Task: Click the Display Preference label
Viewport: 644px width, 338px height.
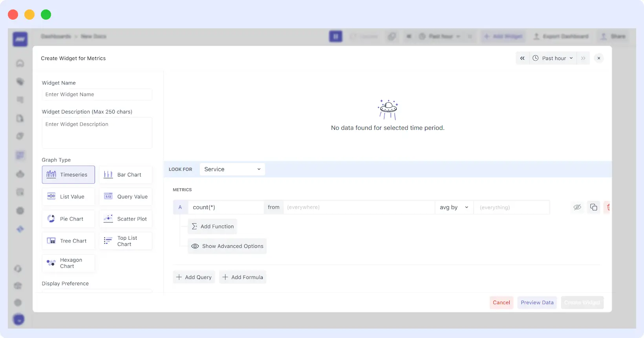Action: 65,283
